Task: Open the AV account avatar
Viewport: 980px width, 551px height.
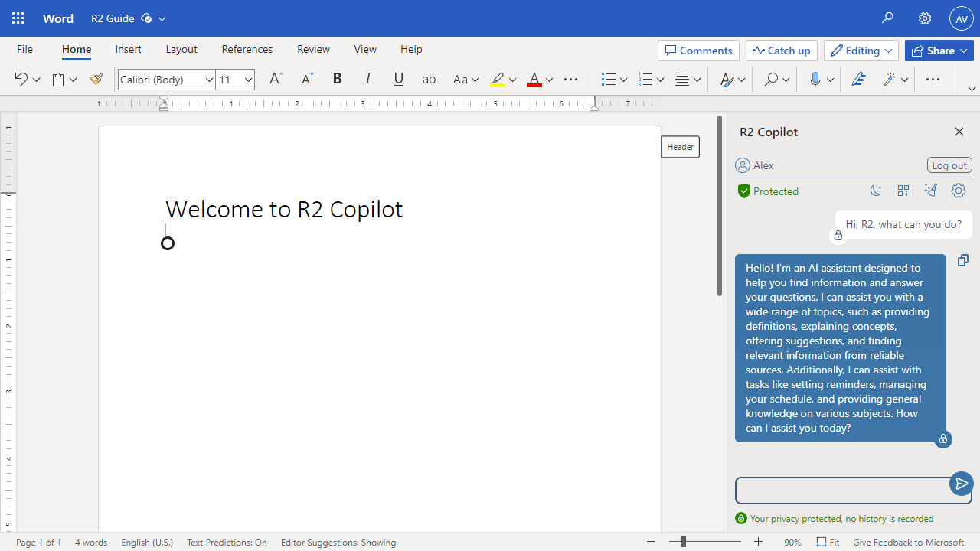Action: (x=962, y=18)
